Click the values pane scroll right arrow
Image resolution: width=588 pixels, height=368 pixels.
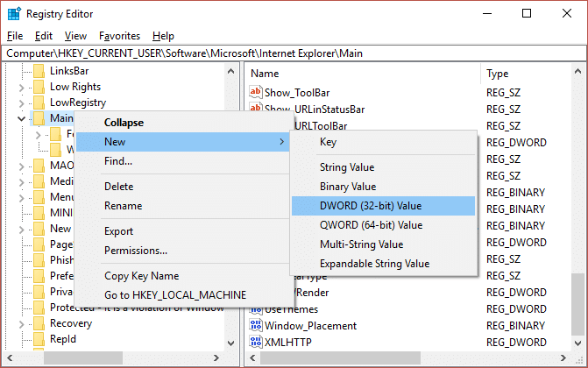pyautogui.click(x=563, y=357)
